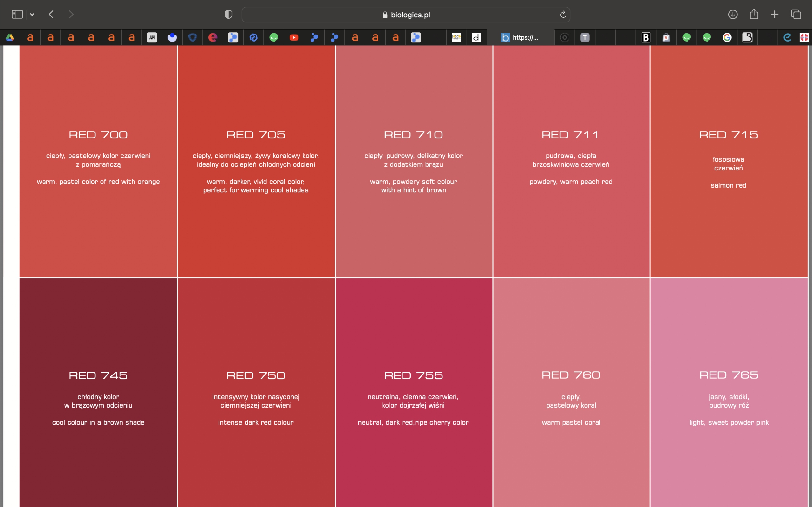The image size is (812, 507).
Task: Toggle the Safari sidebar
Action: pyautogui.click(x=17, y=15)
